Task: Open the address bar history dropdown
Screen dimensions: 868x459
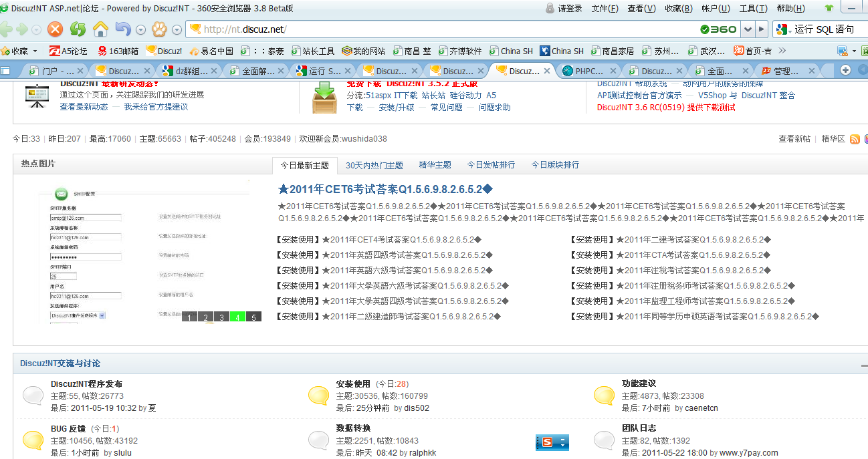Action: (748, 29)
